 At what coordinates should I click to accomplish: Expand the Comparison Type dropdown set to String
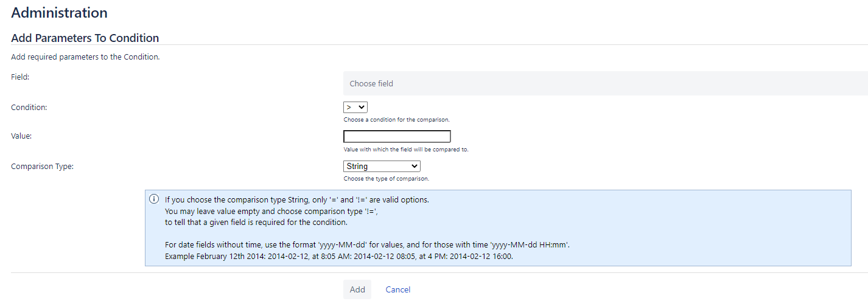382,166
